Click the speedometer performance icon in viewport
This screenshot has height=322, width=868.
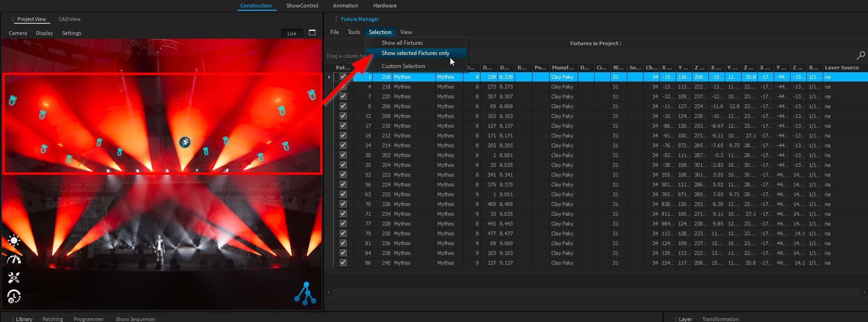(x=14, y=259)
